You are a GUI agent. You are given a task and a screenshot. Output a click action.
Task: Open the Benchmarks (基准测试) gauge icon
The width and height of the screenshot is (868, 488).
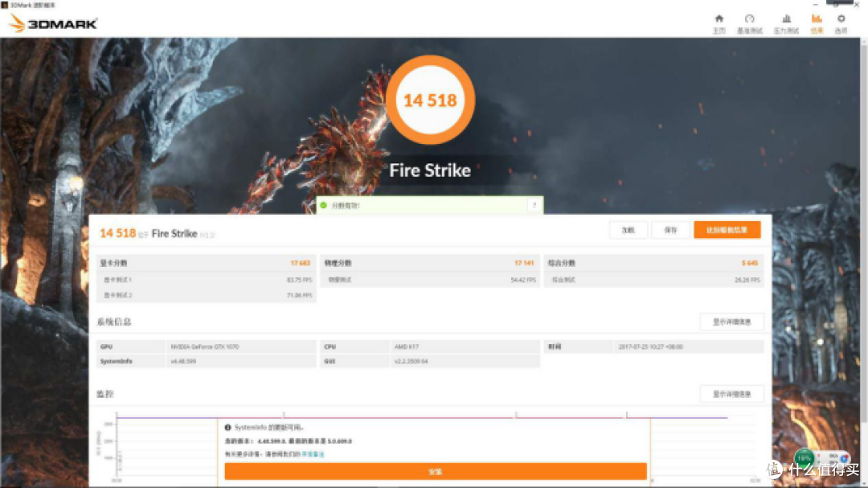750,24
